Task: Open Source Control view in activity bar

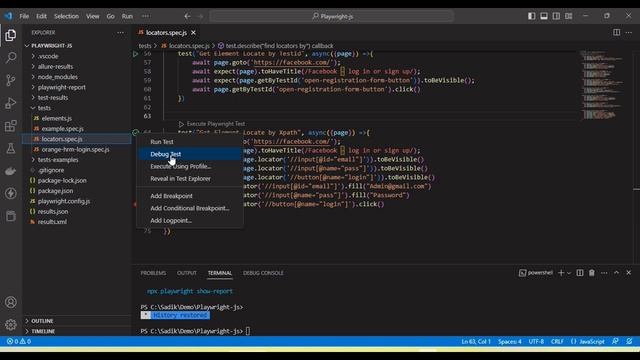Action: [11, 80]
